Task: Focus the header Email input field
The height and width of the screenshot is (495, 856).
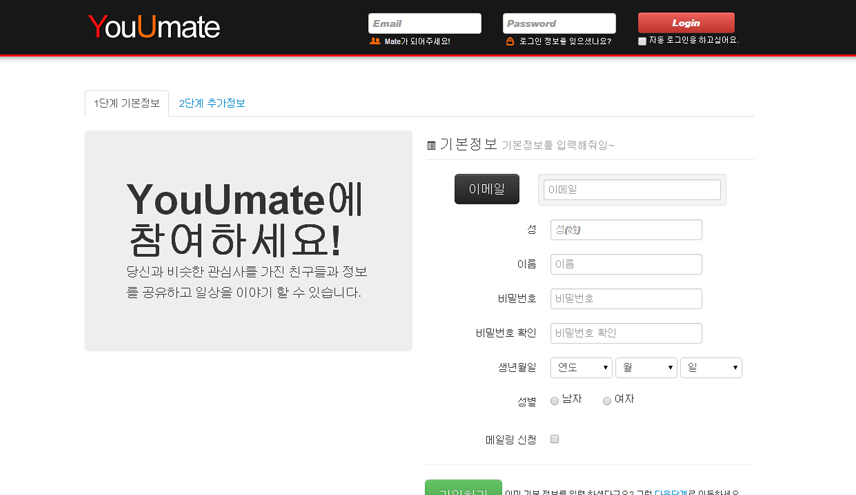Action: pyautogui.click(x=424, y=23)
